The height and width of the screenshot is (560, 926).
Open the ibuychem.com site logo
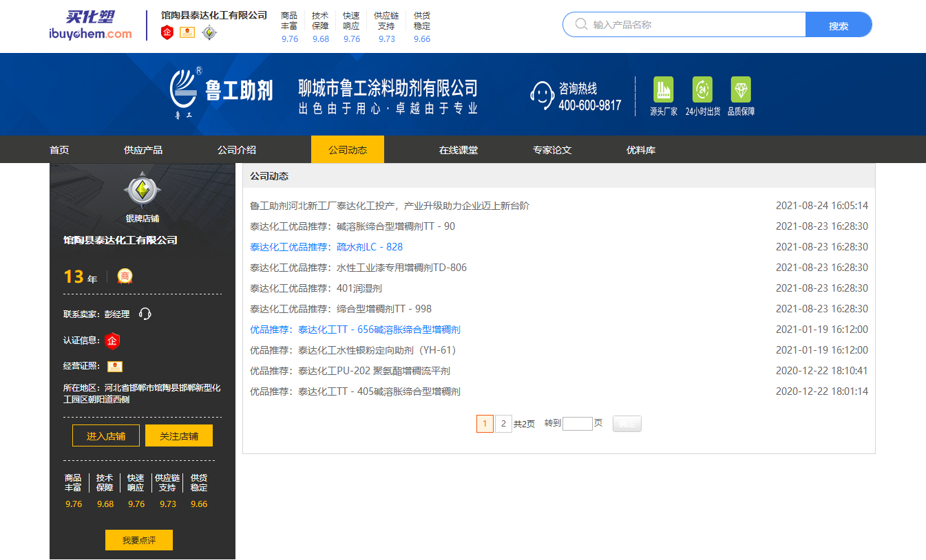click(x=90, y=25)
